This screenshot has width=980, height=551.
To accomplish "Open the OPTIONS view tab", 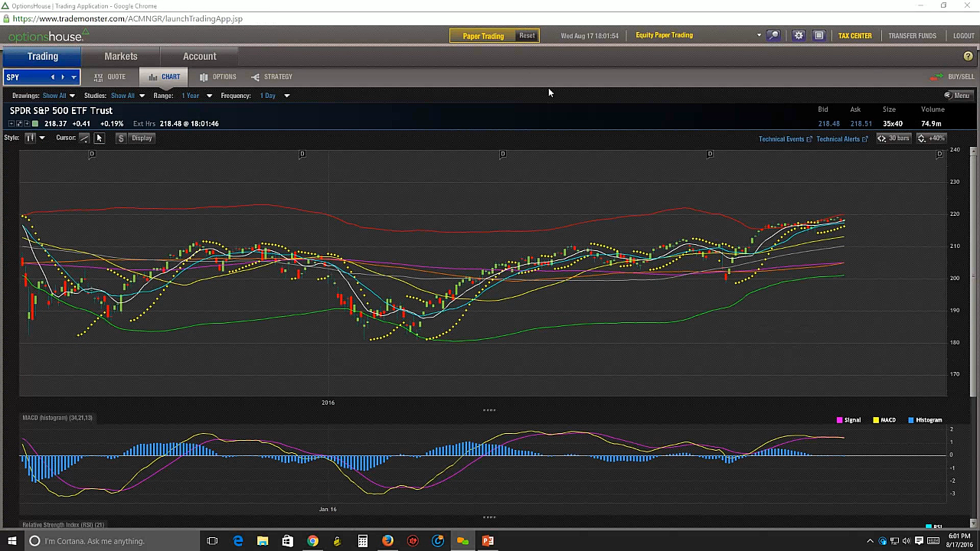I will [x=217, y=77].
